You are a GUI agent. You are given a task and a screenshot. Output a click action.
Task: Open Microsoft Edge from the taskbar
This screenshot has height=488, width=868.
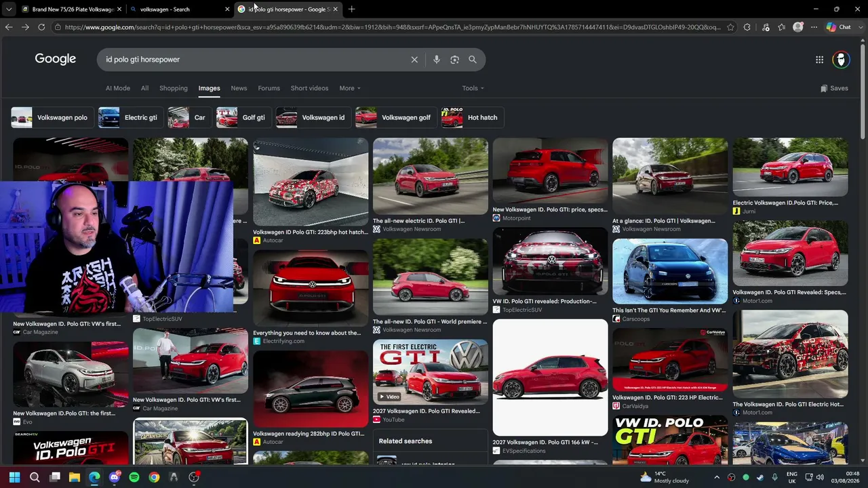pos(94,477)
